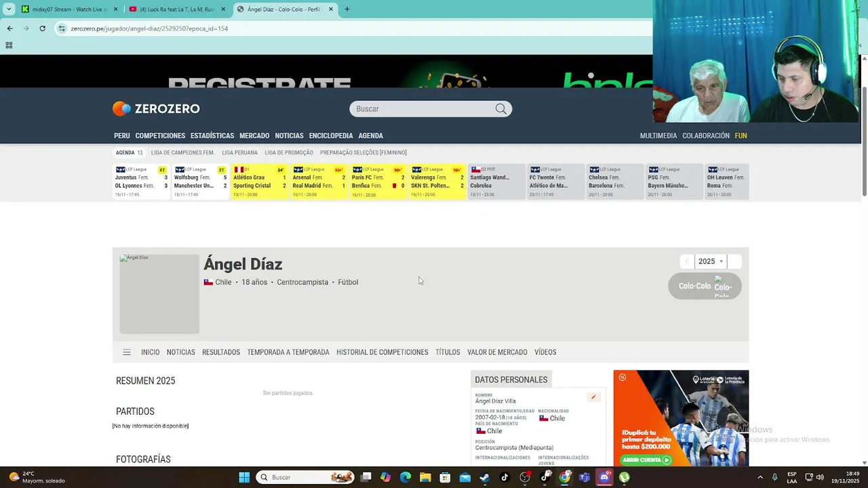Viewport: 868px width, 488px height.
Task: Click the site info icon in address bar
Action: click(x=62, y=28)
